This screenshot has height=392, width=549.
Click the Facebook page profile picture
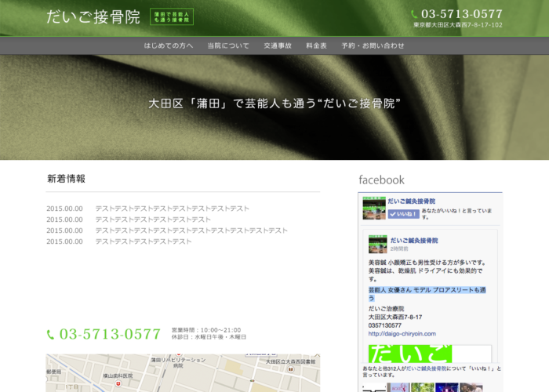[373, 208]
